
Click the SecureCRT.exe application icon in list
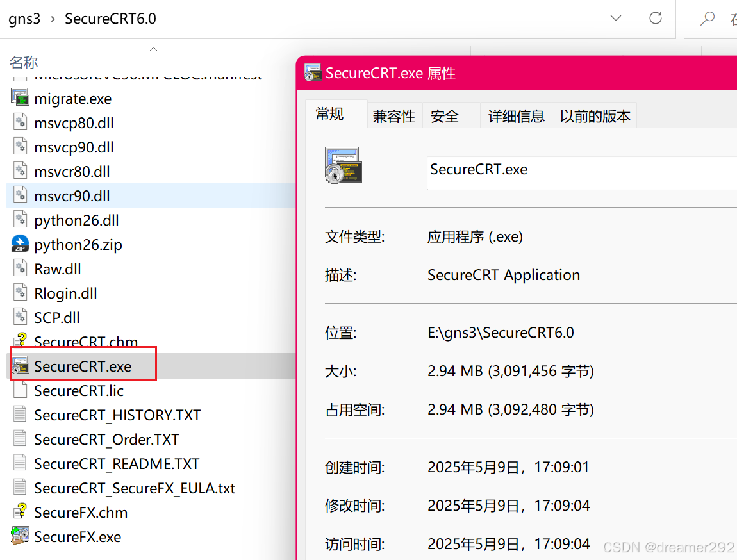click(x=21, y=366)
